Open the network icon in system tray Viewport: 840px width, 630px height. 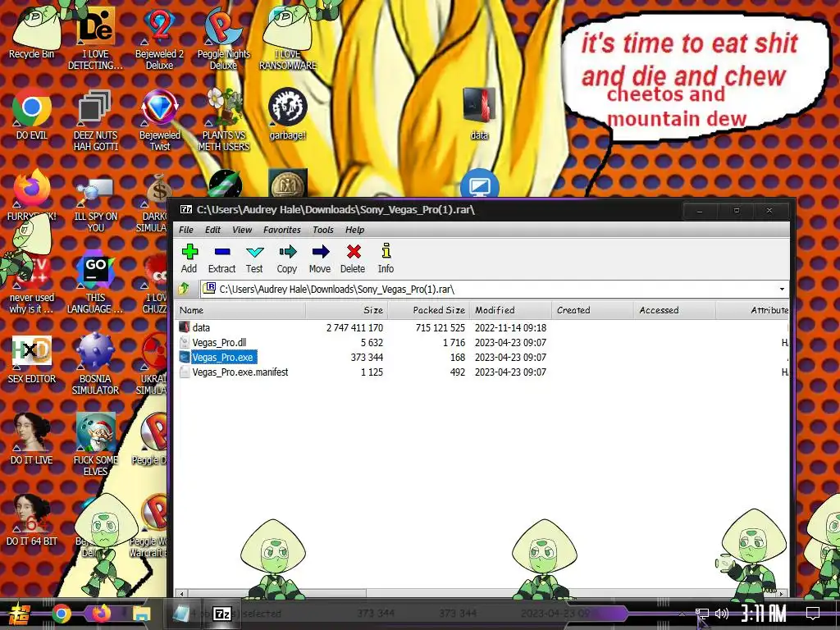[702, 614]
